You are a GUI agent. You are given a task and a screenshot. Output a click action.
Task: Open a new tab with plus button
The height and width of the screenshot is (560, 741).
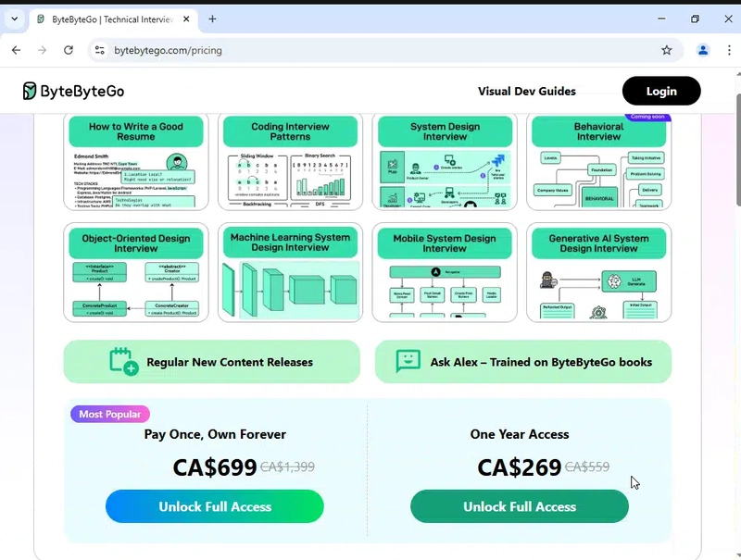point(212,19)
